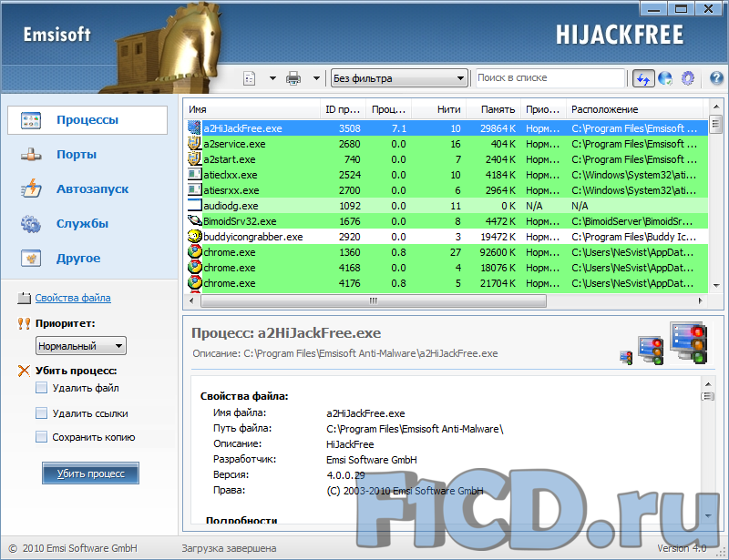The height and width of the screenshot is (560, 729).
Task: Click the horizontal scrollbar thumb of process list
Action: click(374, 300)
